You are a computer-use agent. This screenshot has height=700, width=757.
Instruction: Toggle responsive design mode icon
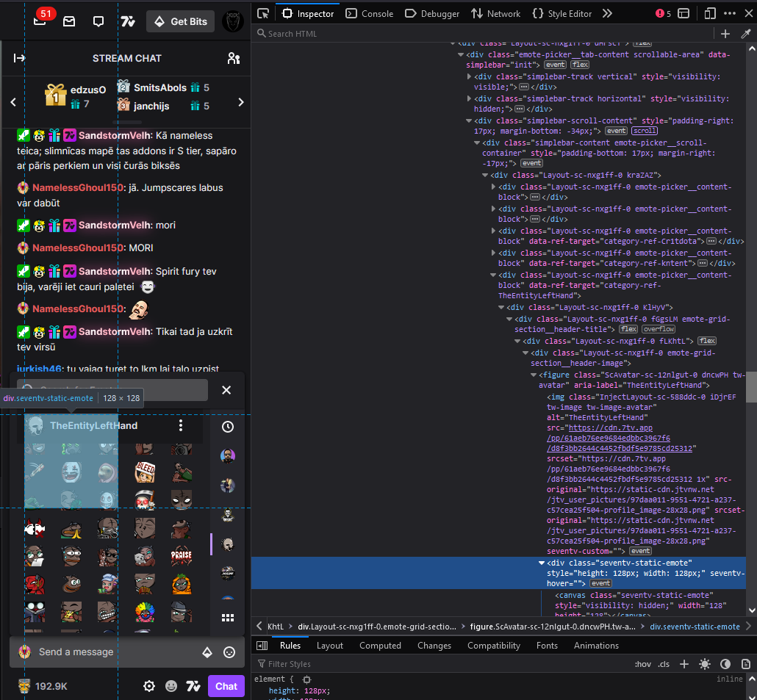(x=710, y=13)
